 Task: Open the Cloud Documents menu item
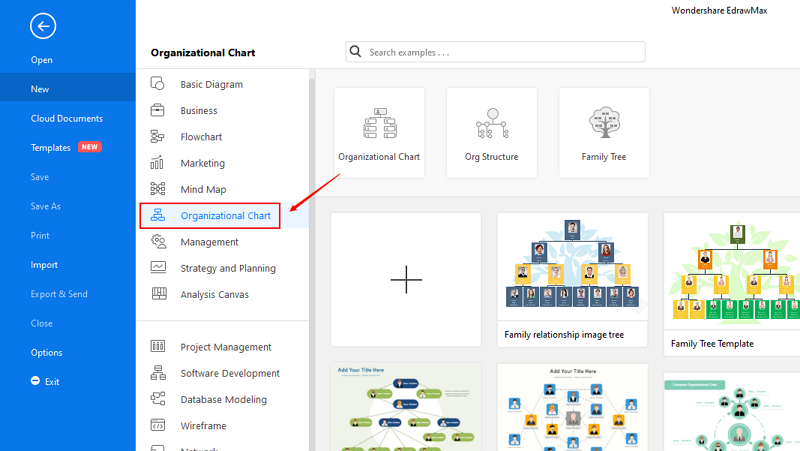(x=67, y=118)
